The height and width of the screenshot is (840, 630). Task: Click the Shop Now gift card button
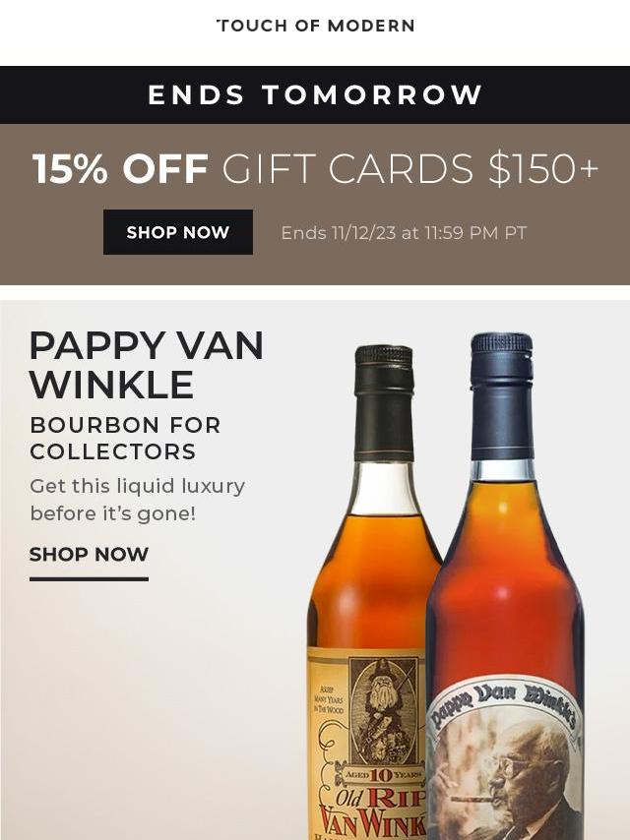178,232
